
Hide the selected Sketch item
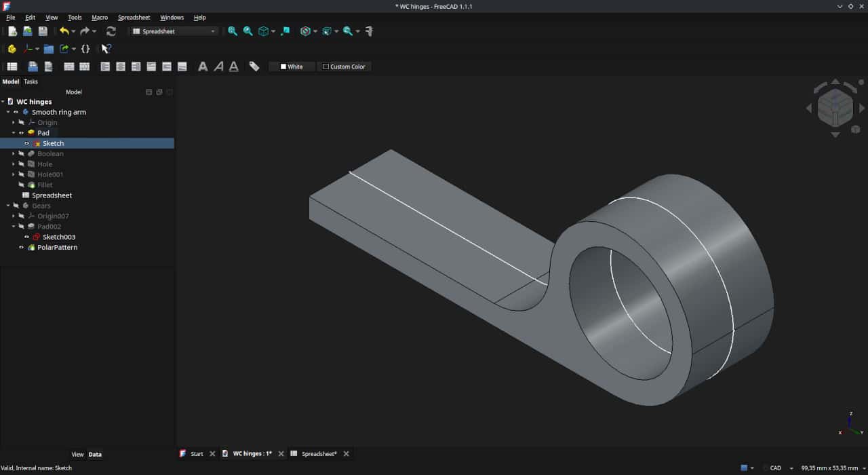coord(26,143)
